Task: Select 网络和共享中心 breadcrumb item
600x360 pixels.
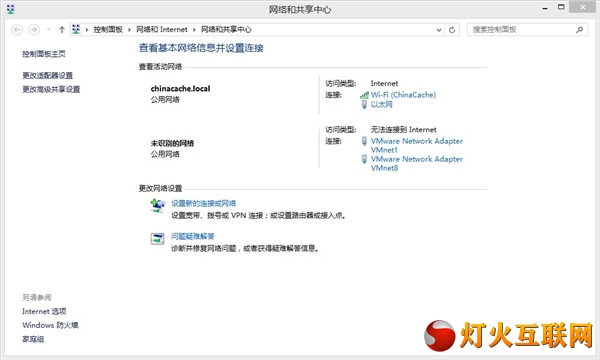Action: (x=226, y=29)
